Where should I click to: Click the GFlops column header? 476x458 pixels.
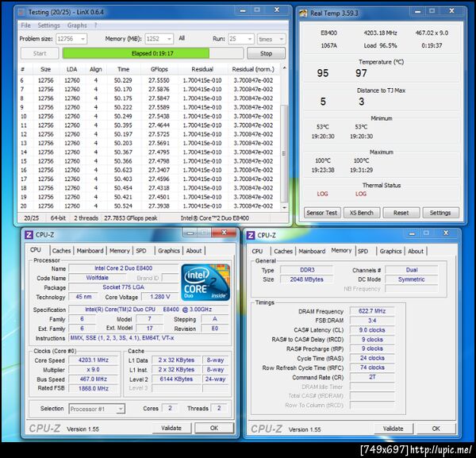[x=159, y=69]
